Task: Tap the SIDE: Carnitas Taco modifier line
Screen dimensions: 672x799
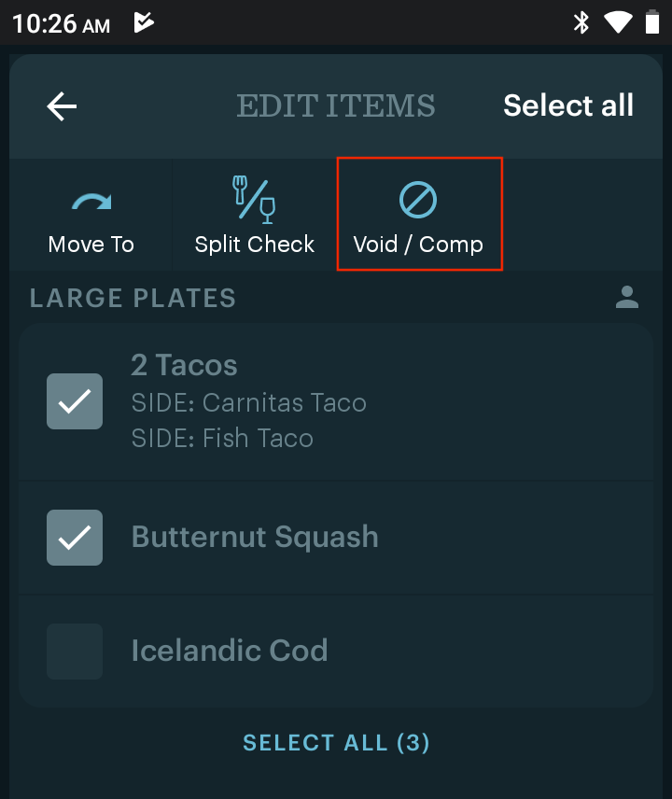Action: pos(249,402)
